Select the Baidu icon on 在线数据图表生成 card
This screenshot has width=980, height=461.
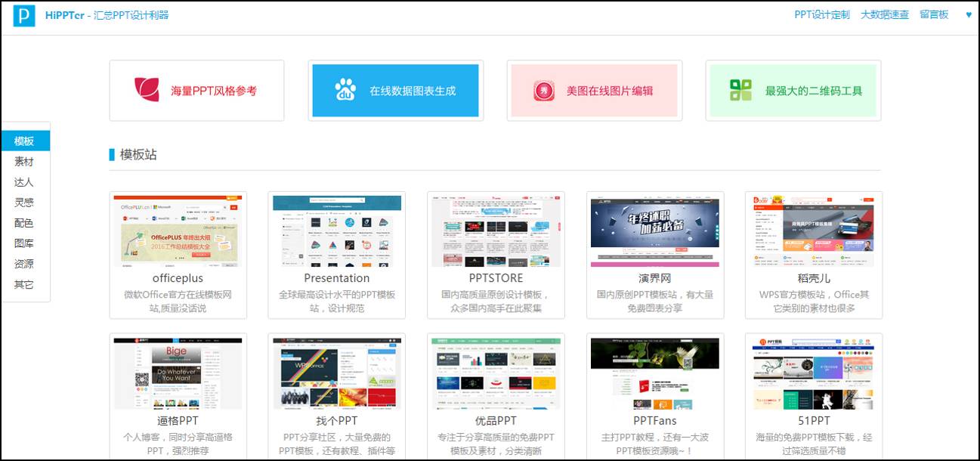click(x=345, y=88)
